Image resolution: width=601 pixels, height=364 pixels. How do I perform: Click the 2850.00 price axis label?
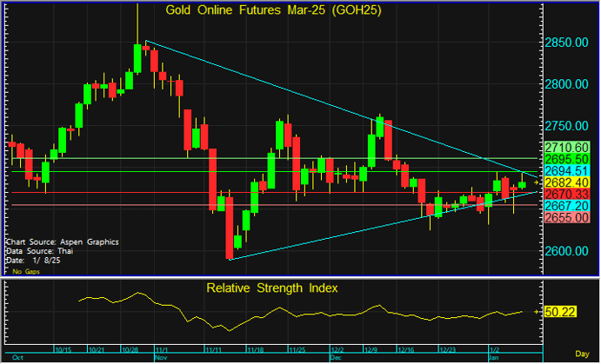pyautogui.click(x=570, y=43)
